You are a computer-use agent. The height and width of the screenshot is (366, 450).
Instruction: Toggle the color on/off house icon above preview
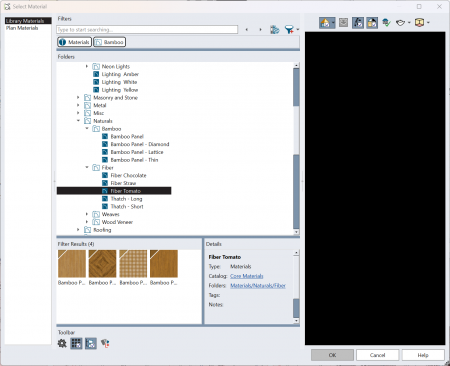tap(372, 23)
